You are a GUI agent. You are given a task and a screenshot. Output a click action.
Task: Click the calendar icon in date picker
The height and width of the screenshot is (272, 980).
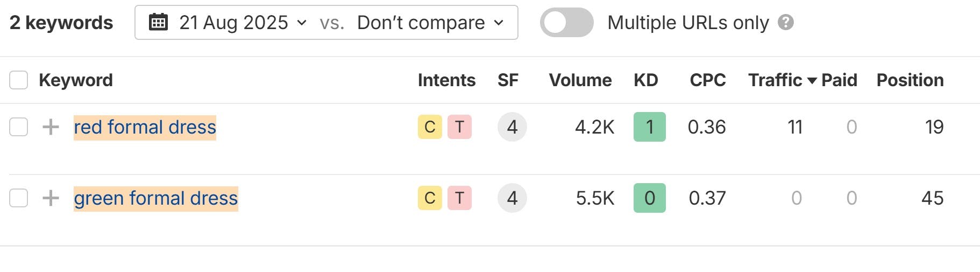pyautogui.click(x=158, y=23)
